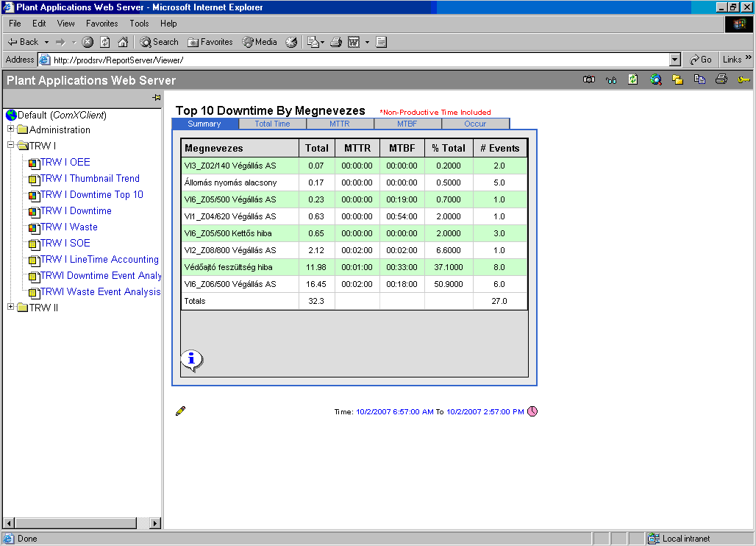Open the address bar dropdown

[x=675, y=60]
